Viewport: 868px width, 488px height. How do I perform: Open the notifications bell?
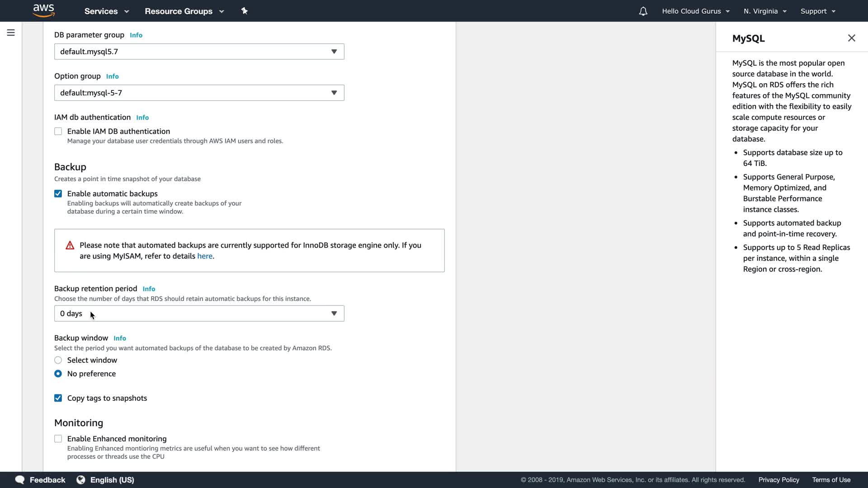click(x=643, y=11)
